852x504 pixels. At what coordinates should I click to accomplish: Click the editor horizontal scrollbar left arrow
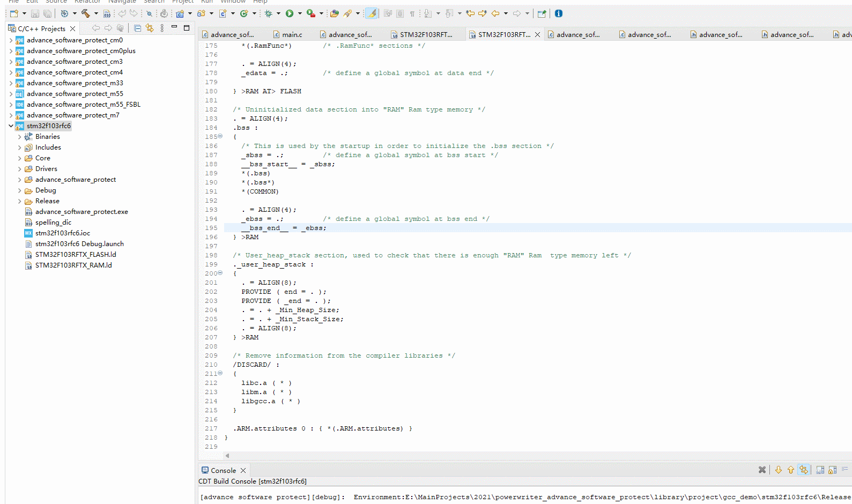point(227,455)
